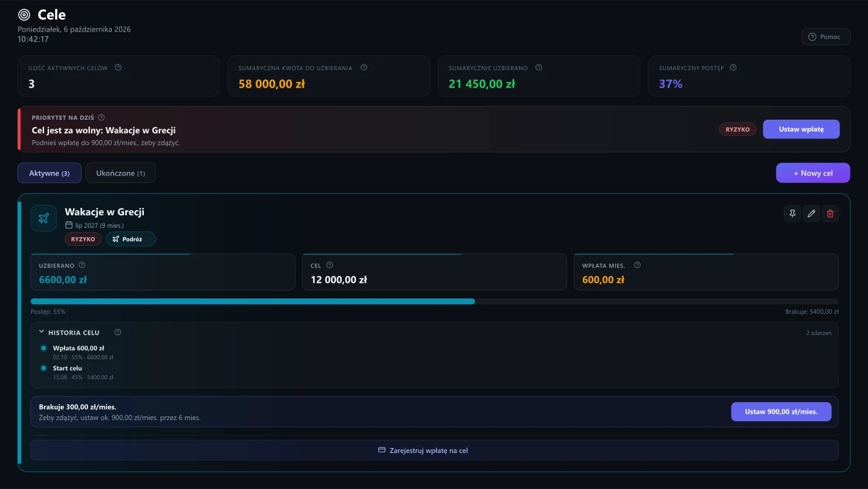The image size is (868, 489).
Task: Click the 21 450,00 zł saved total
Action: tap(482, 84)
